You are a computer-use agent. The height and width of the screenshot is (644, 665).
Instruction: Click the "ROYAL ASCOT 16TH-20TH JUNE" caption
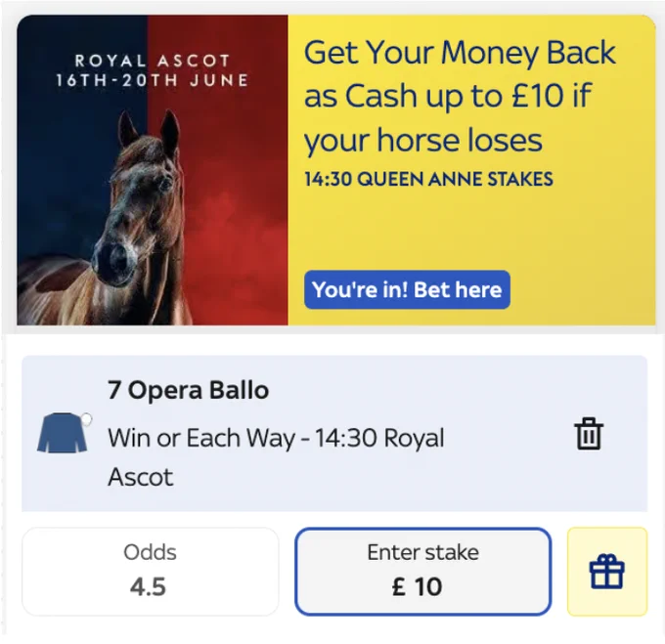pyautogui.click(x=153, y=70)
